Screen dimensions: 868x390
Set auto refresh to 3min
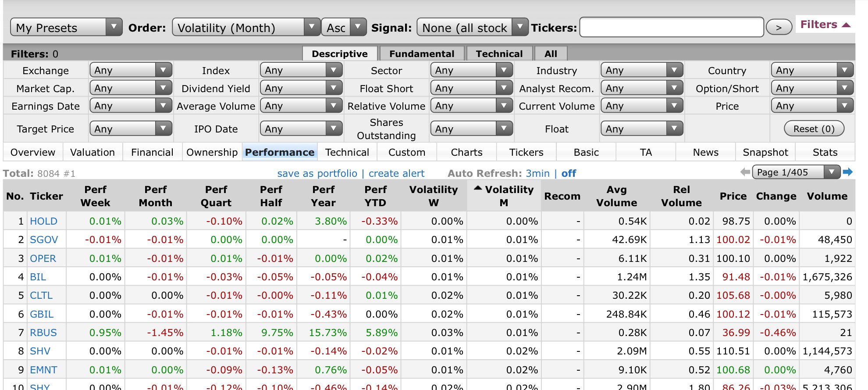coord(537,173)
